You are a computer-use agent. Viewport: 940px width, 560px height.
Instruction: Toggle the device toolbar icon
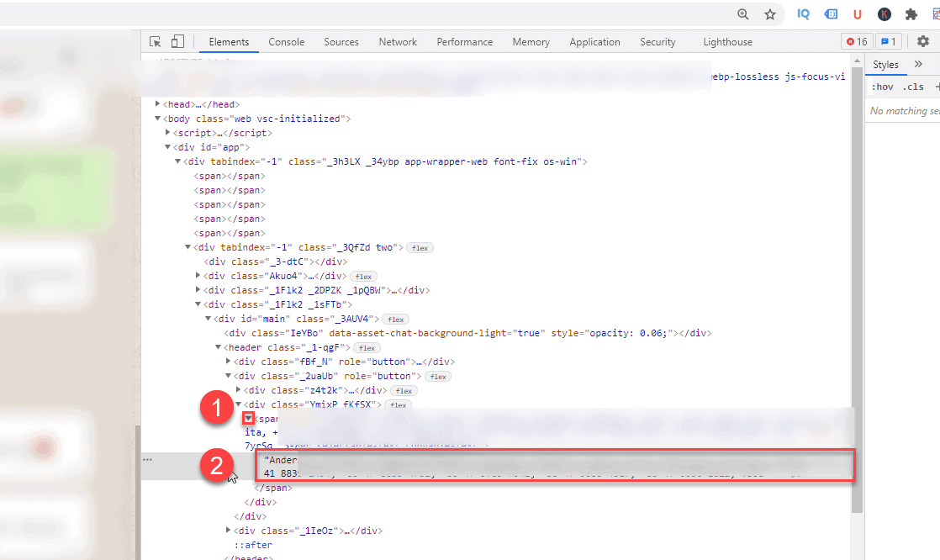[177, 41]
